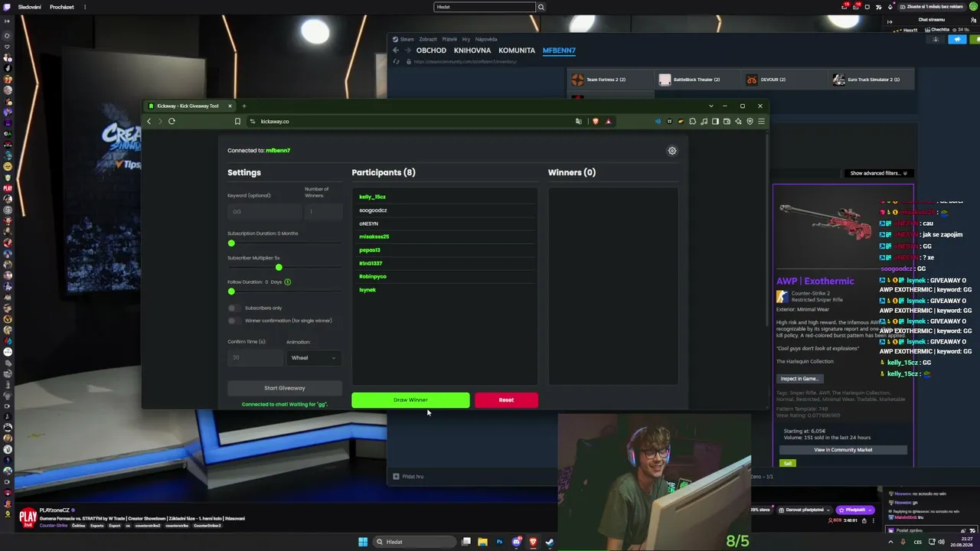Screen dimensions: 980x551
Task: Click Start Giveaway button
Action: tap(285, 388)
